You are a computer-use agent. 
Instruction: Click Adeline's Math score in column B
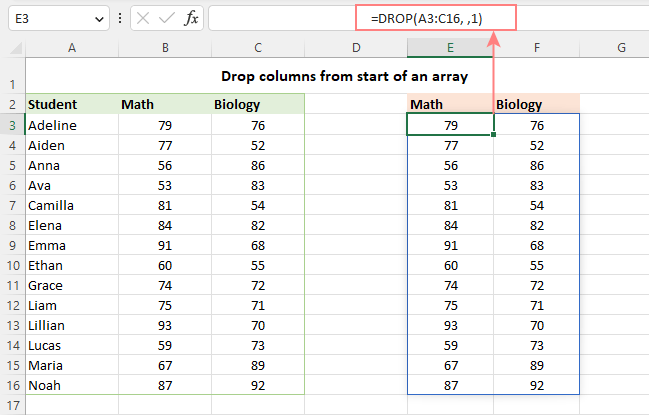(x=165, y=125)
